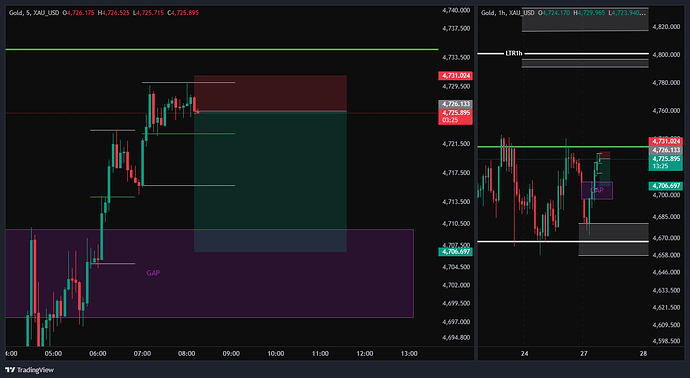Viewport: 690px width, 378px height.
Task: Click the green 4,706.697 label on the 1h chart
Action: click(x=665, y=186)
